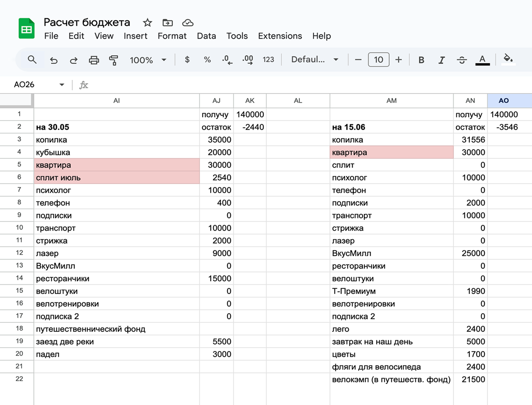Open the Help menu

322,36
